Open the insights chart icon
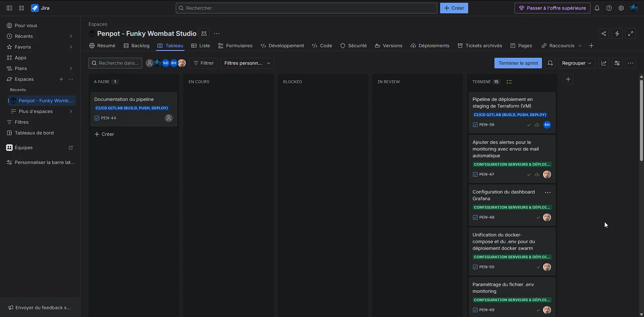The height and width of the screenshot is (317, 644). (x=604, y=63)
